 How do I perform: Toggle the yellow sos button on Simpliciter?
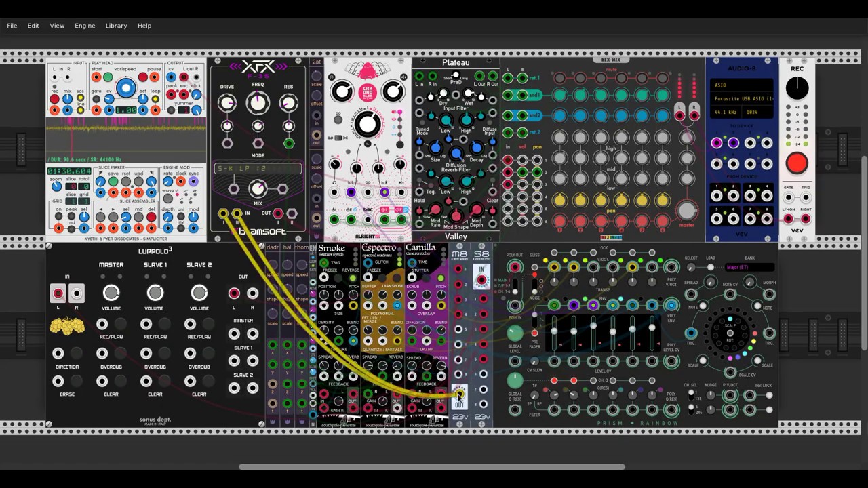click(82, 99)
